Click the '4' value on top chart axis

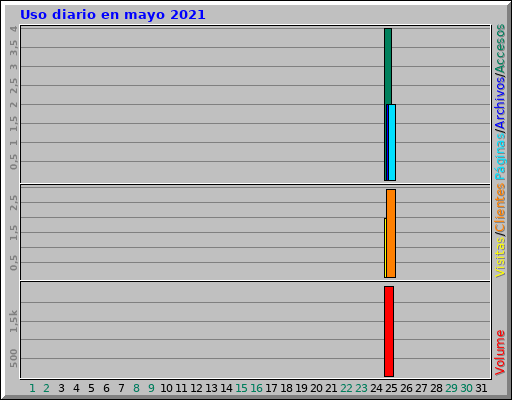tap(13, 29)
